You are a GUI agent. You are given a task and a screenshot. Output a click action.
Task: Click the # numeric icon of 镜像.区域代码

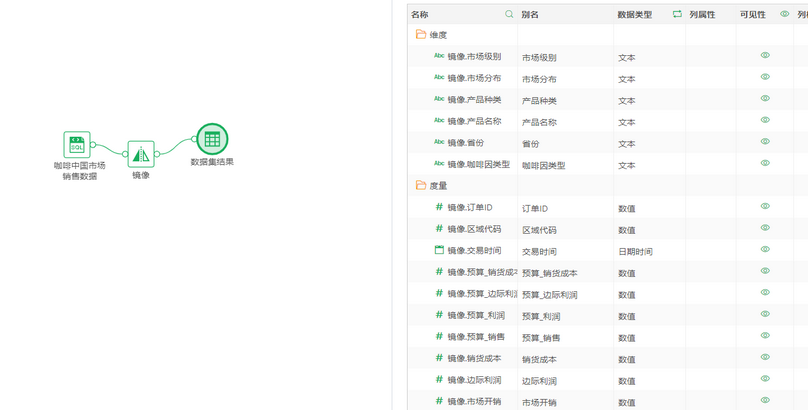439,228
